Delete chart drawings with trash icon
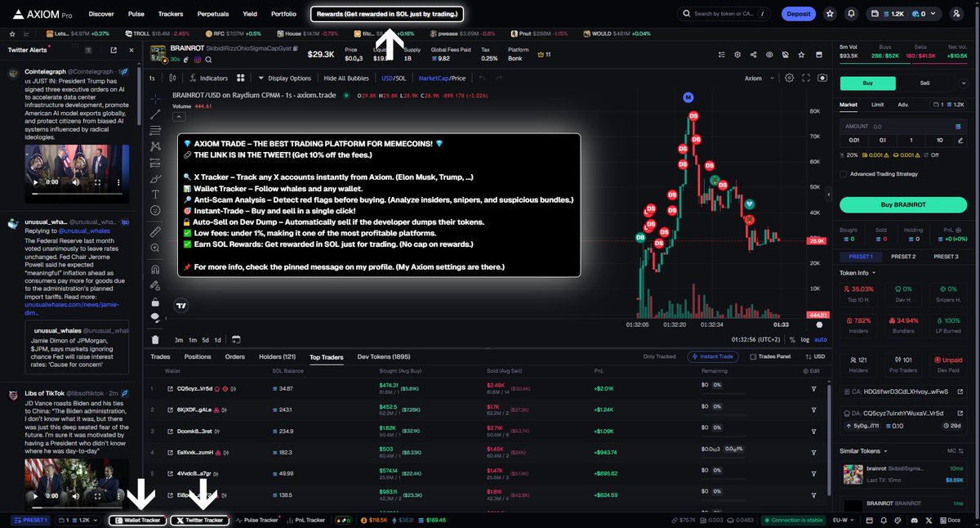 155,339
